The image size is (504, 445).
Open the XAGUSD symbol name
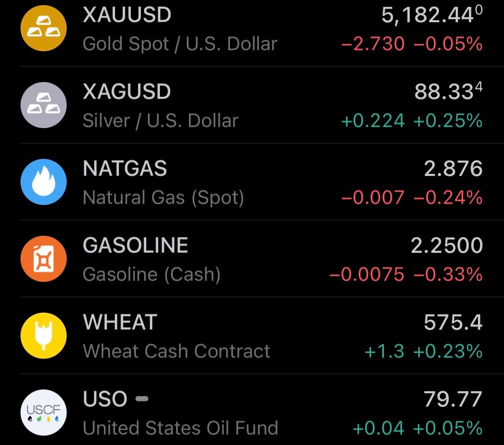pyautogui.click(x=127, y=92)
